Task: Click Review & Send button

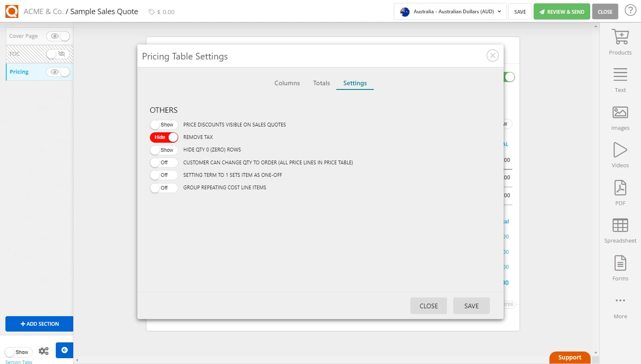Action: pyautogui.click(x=561, y=11)
